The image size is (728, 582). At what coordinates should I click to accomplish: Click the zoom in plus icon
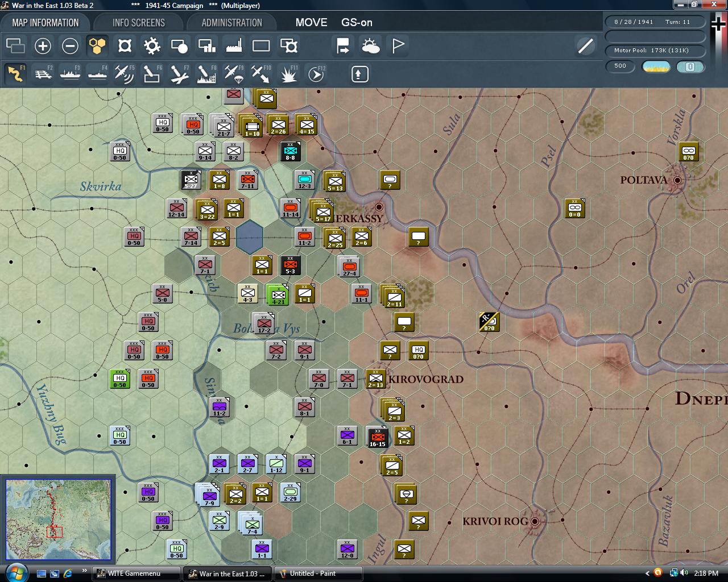click(x=43, y=45)
